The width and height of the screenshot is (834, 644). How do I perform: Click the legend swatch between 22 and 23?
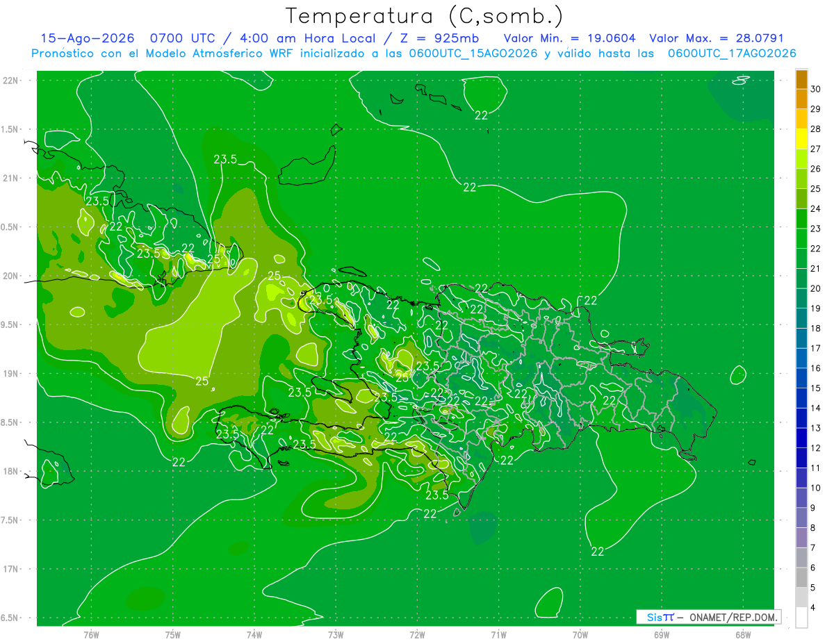coord(801,239)
